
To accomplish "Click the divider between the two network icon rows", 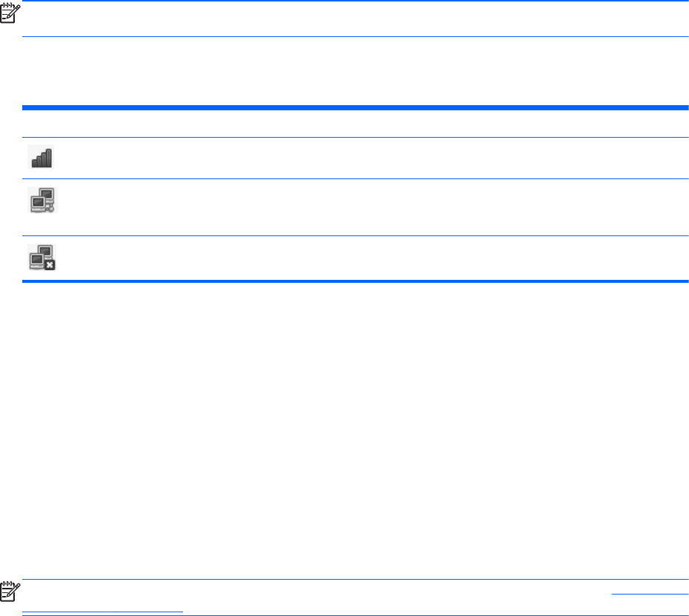I will 356,236.
